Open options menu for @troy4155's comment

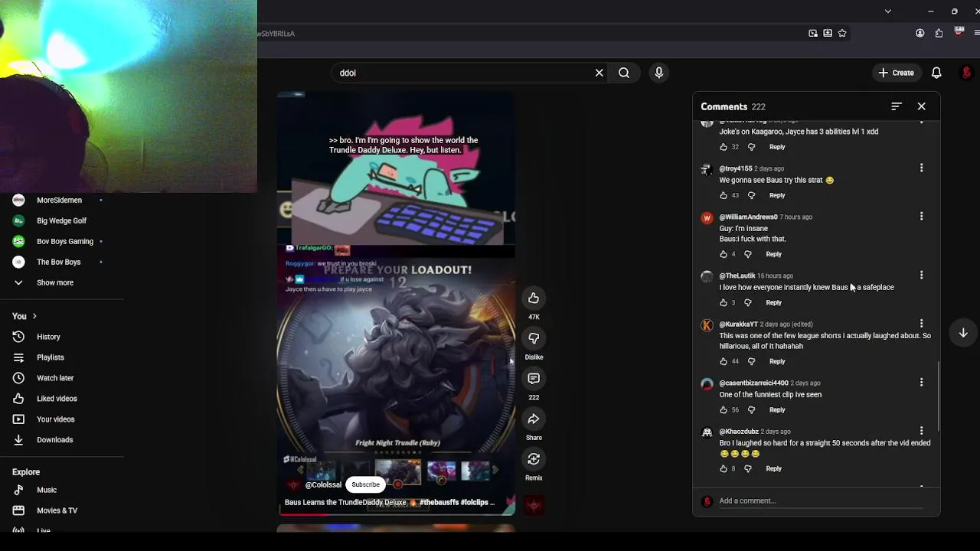coord(921,168)
